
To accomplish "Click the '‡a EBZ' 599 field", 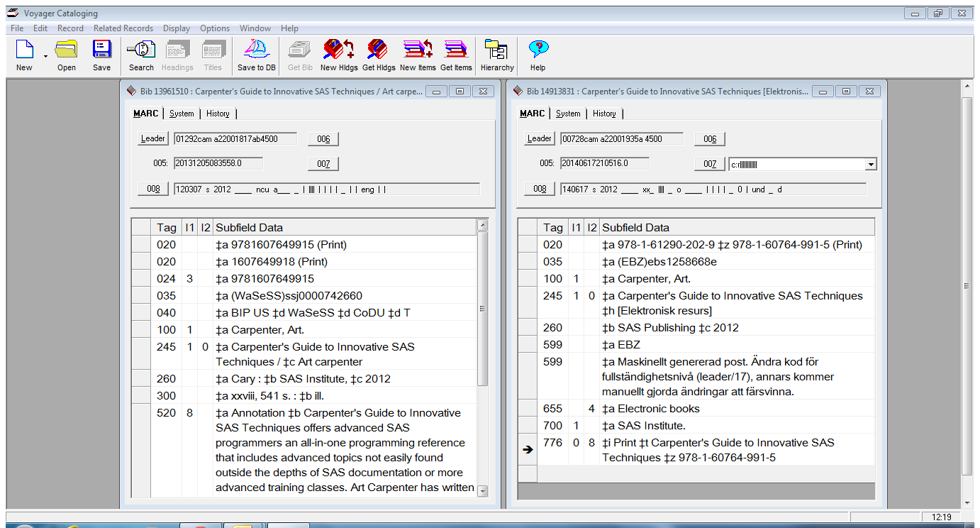I will pos(738,345).
